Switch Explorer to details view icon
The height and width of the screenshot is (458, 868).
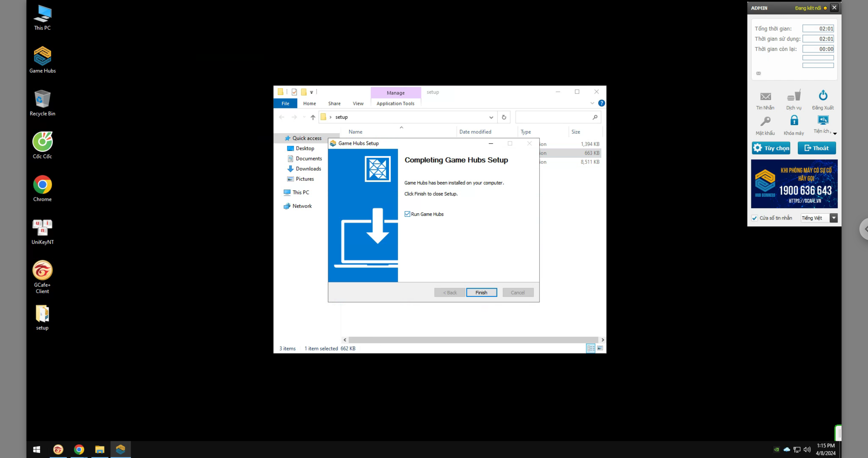pyautogui.click(x=591, y=348)
